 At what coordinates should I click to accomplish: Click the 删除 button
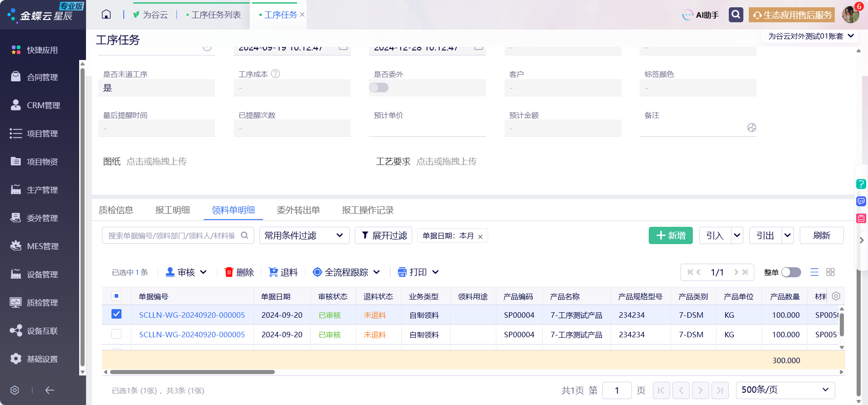click(x=239, y=272)
